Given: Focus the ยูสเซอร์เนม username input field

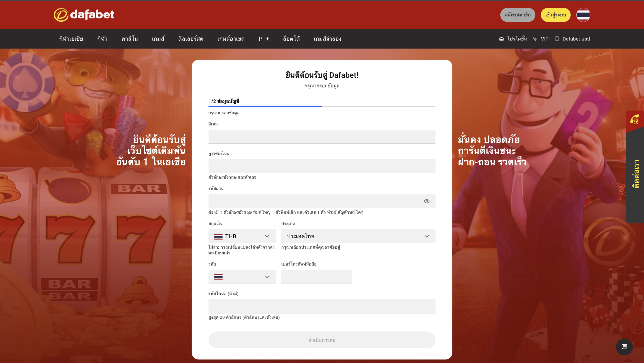Looking at the screenshot, I should point(322,166).
